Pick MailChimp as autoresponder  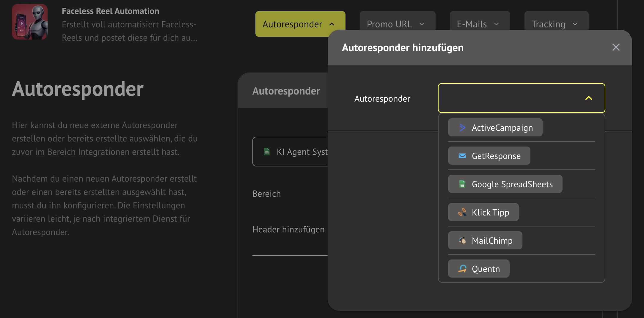pyautogui.click(x=492, y=241)
